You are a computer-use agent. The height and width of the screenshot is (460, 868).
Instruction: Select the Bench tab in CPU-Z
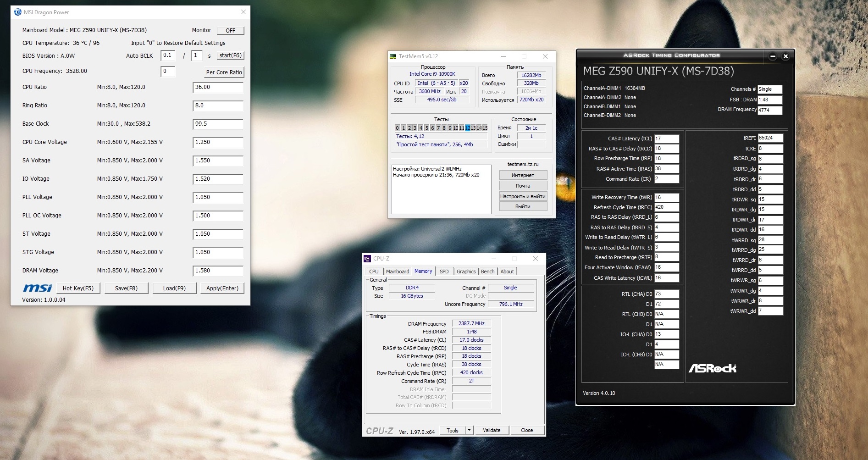click(487, 272)
